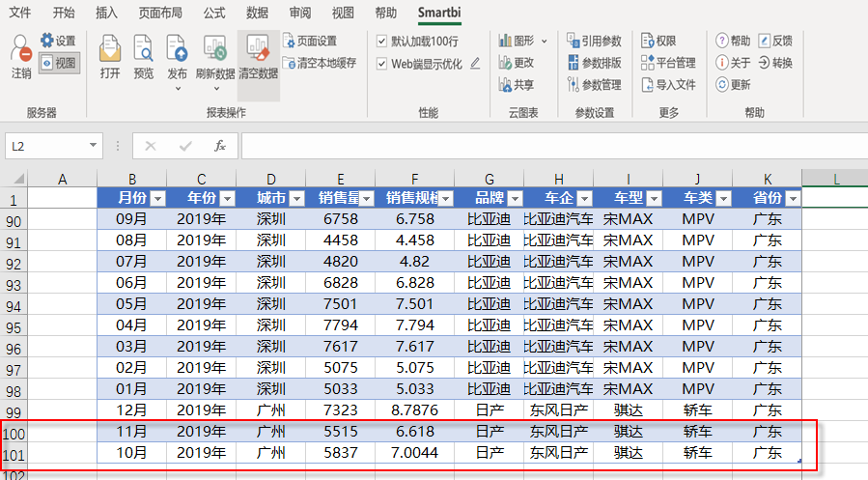Click the 12月 cell in row 99
The width and height of the screenshot is (868, 480).
(x=131, y=410)
